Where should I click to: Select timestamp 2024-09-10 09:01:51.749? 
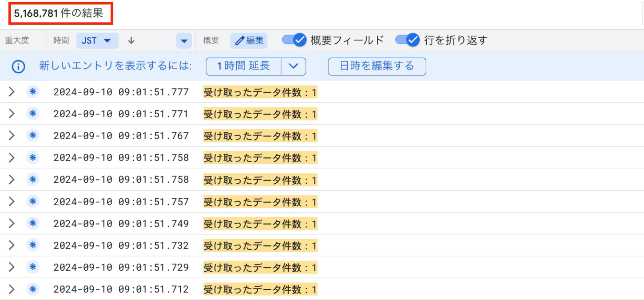point(121,224)
